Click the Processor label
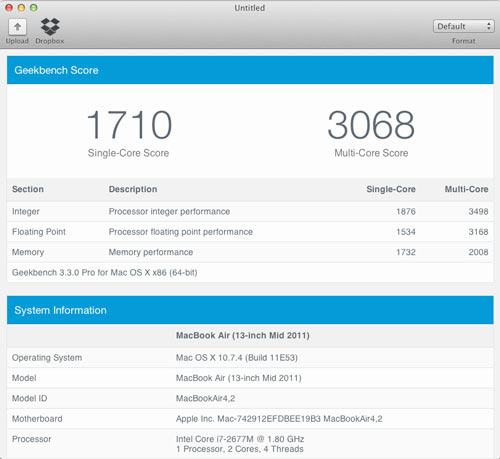500x459 pixels. coord(32,439)
